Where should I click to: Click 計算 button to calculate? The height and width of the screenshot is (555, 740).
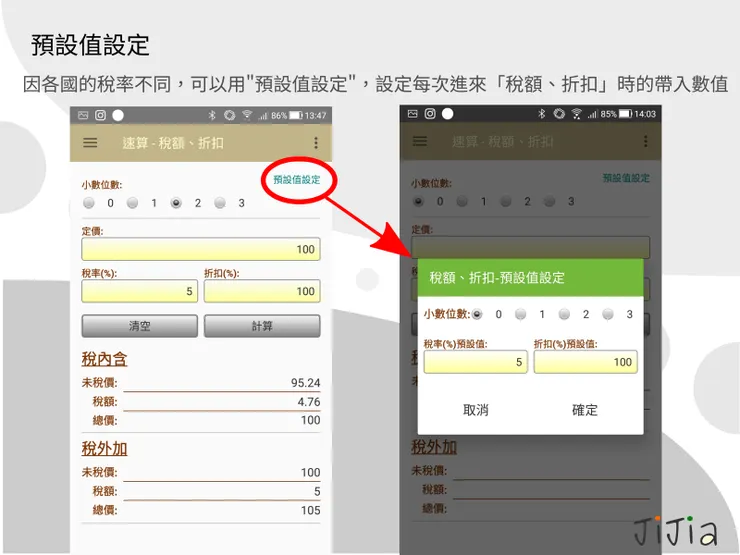[x=262, y=326]
